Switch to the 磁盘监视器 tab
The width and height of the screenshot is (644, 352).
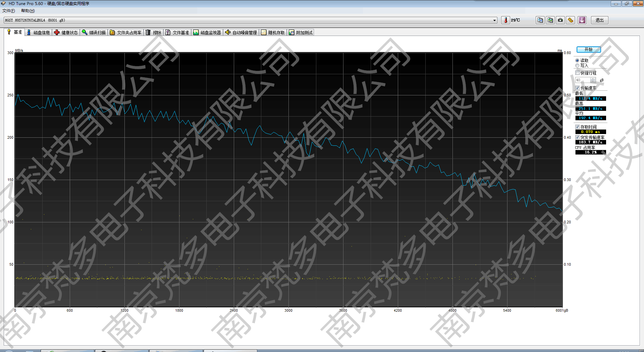207,33
